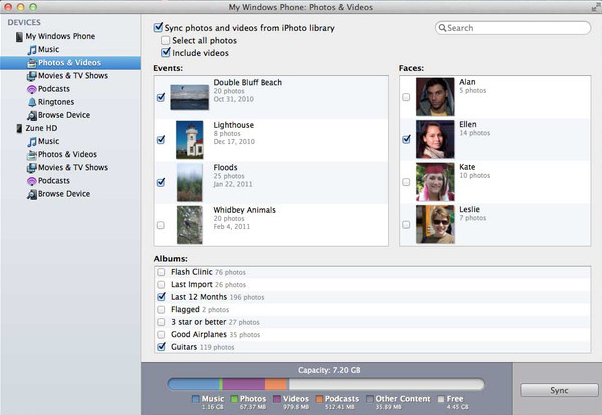Enable the Select all photos checkbox
Screen dimensions: 602x415
tap(166, 40)
